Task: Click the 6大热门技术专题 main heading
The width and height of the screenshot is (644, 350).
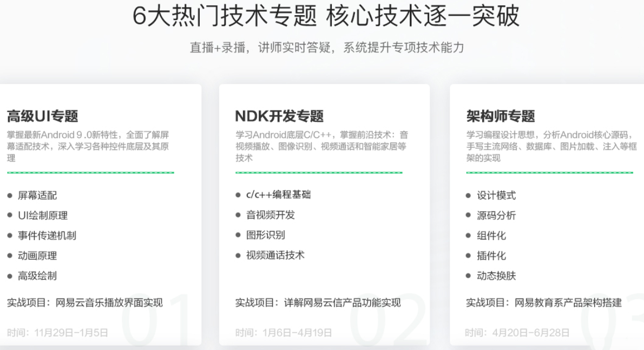Action: coord(326,16)
